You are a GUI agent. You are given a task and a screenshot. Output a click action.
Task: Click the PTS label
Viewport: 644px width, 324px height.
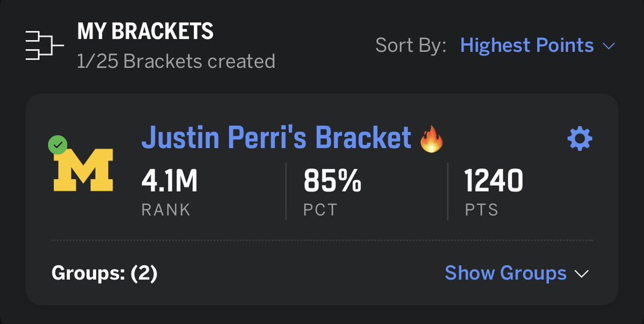pos(481,210)
